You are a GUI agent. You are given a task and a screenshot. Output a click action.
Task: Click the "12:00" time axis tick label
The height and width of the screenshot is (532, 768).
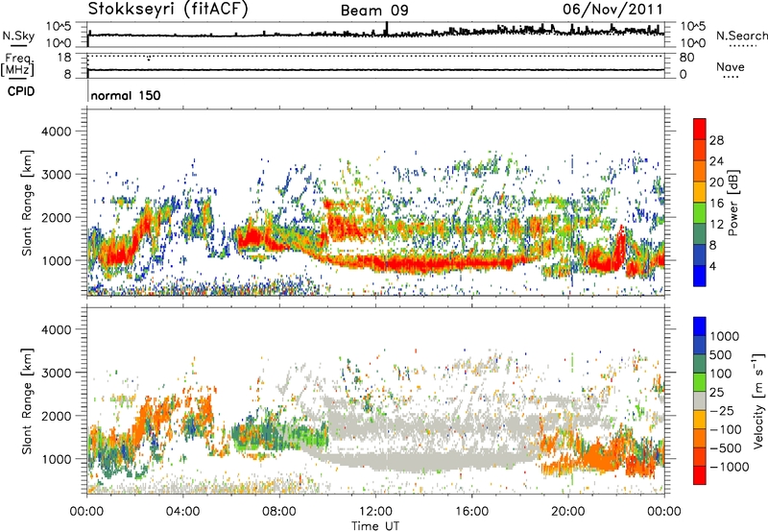point(375,512)
